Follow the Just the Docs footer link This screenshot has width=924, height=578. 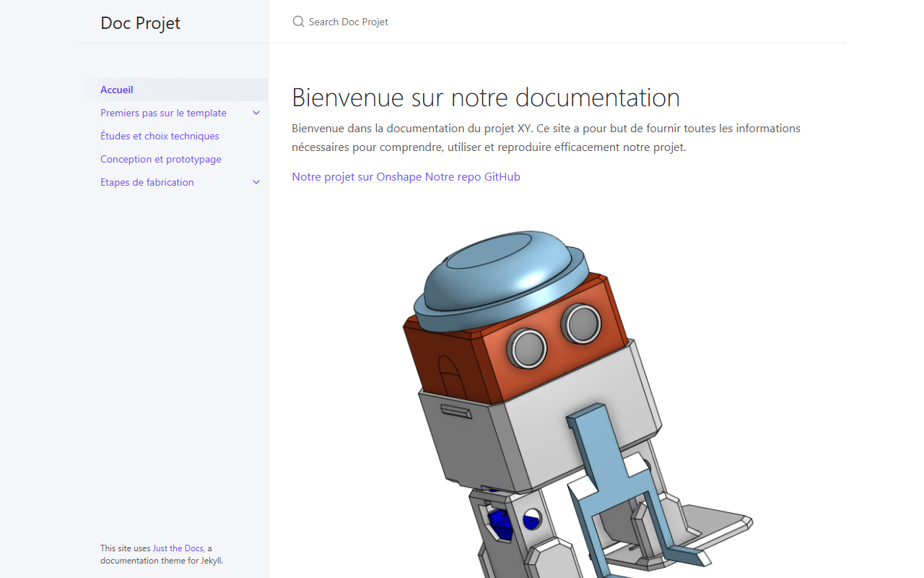pyautogui.click(x=178, y=548)
